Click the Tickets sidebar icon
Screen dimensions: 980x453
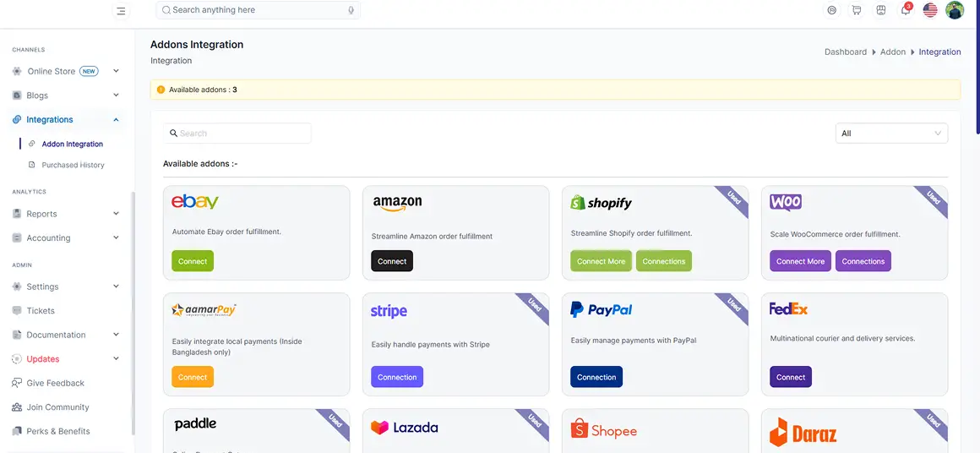point(17,310)
